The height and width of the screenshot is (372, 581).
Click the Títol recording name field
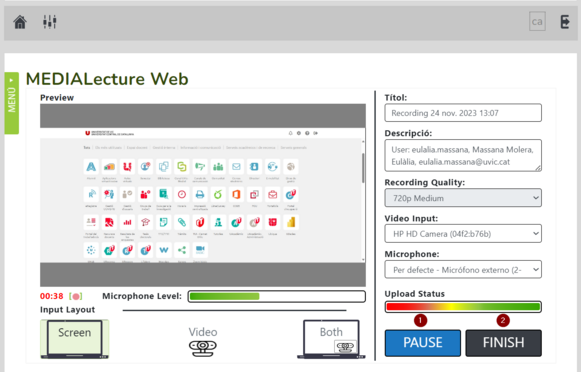pyautogui.click(x=463, y=113)
